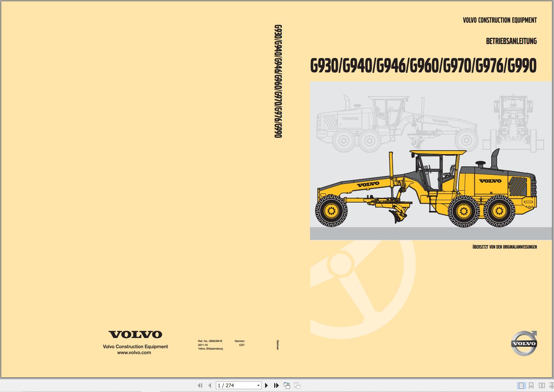
Task: Click the VOLVO logo above the address
Action: [135, 335]
